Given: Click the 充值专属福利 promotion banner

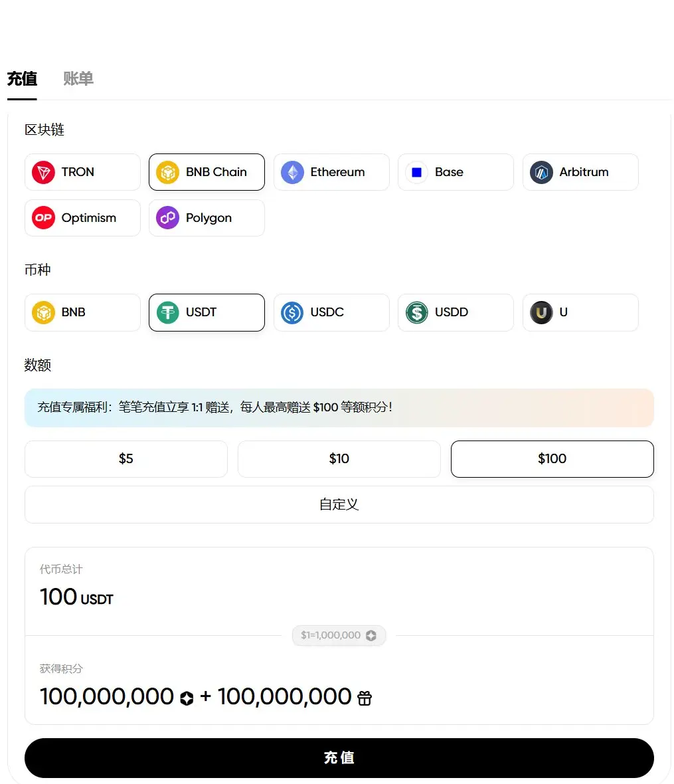Looking at the screenshot, I should click(339, 407).
